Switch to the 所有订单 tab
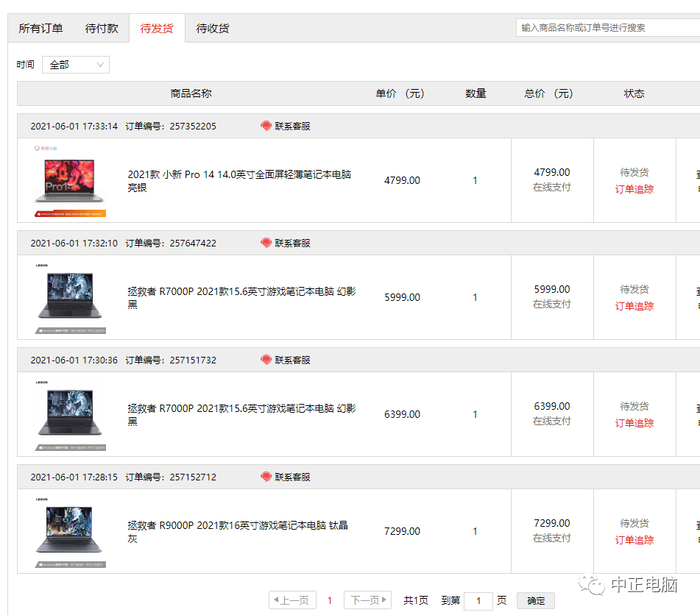The width and height of the screenshot is (700, 615). (x=40, y=28)
